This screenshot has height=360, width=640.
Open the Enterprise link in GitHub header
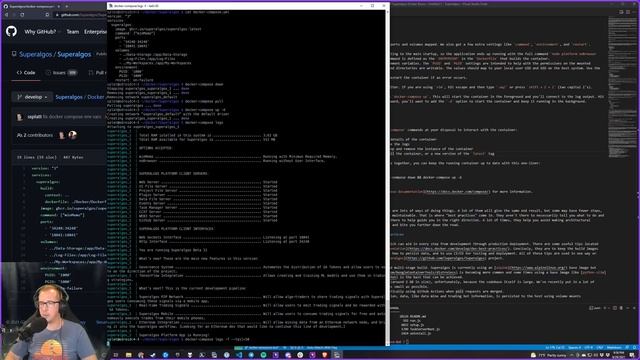96,32
